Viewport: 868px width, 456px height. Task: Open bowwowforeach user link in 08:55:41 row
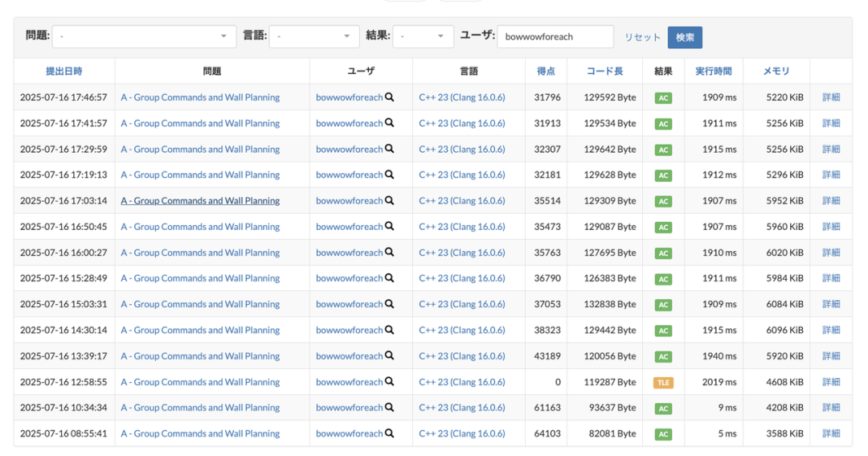pyautogui.click(x=350, y=433)
